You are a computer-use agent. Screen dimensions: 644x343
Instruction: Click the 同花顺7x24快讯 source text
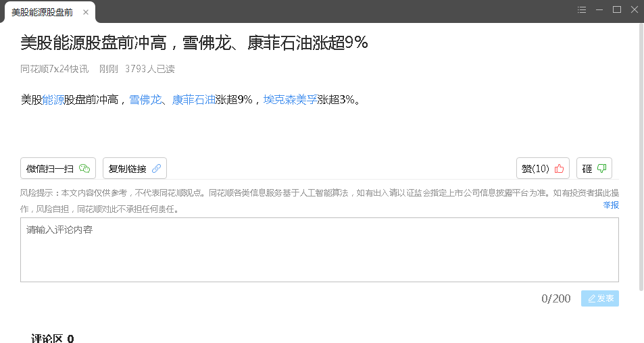click(54, 69)
